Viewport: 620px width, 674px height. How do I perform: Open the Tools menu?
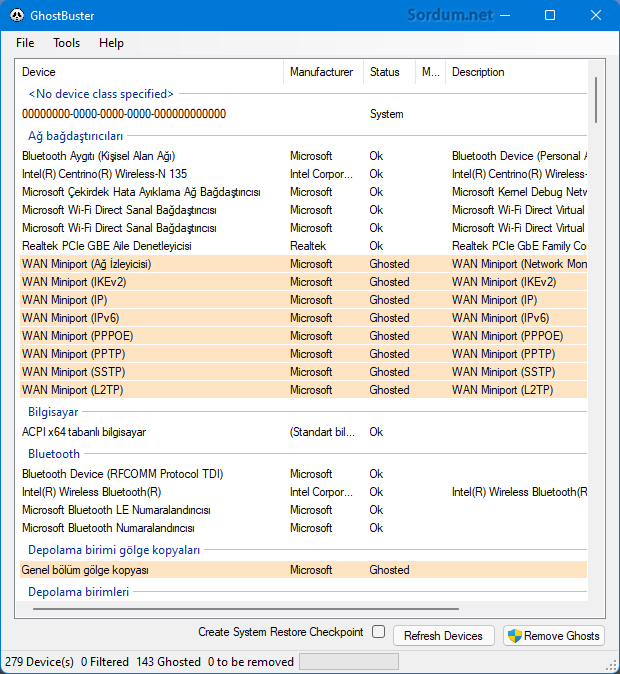(66, 43)
